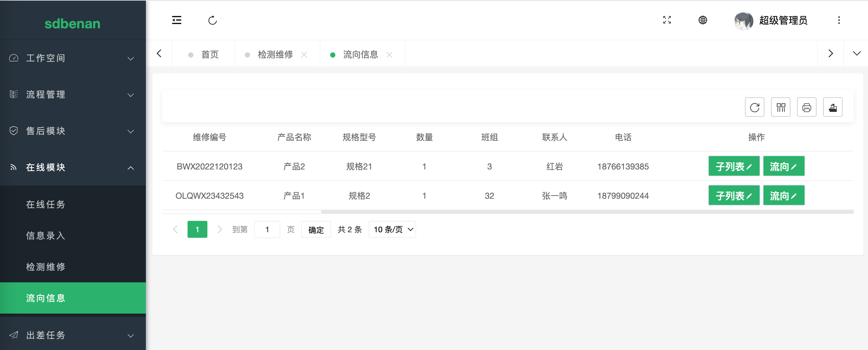This screenshot has width=868, height=350.
Task: Click the 电话 column header
Action: [623, 137]
